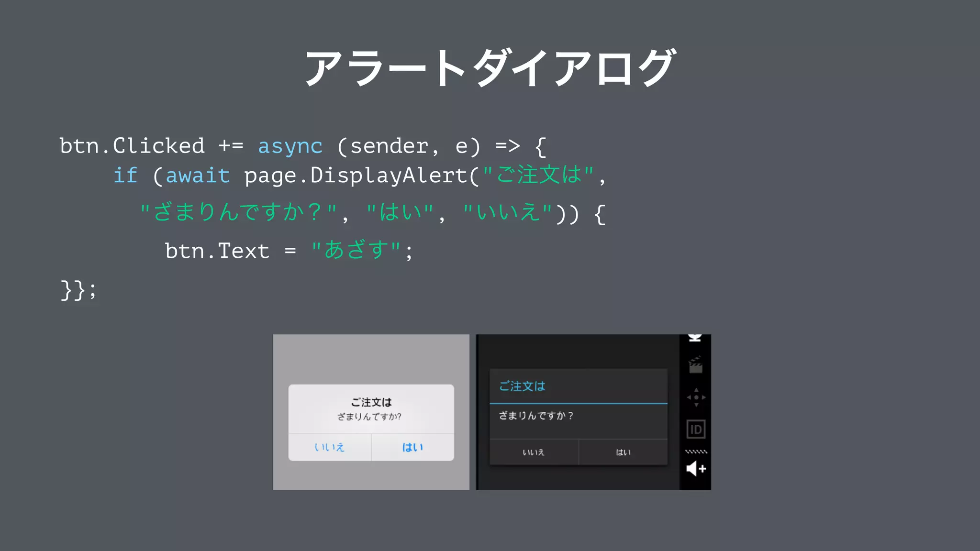Click the ID icon in emulator sidebar

(x=696, y=430)
